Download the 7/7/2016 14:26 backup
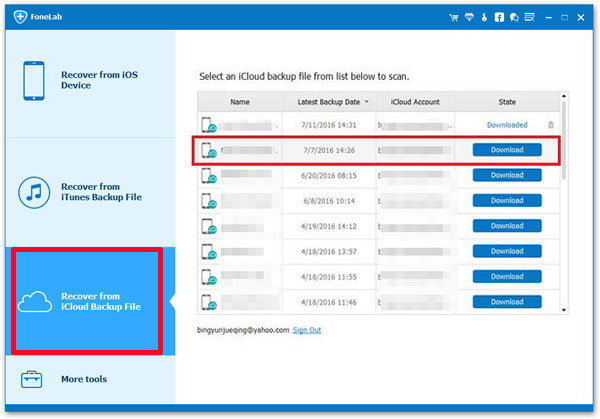 (507, 150)
